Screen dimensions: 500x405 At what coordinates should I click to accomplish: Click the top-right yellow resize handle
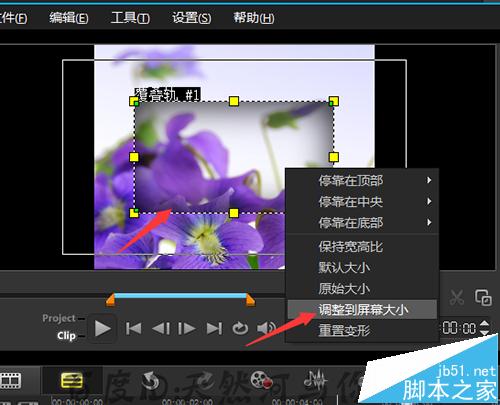pos(334,101)
